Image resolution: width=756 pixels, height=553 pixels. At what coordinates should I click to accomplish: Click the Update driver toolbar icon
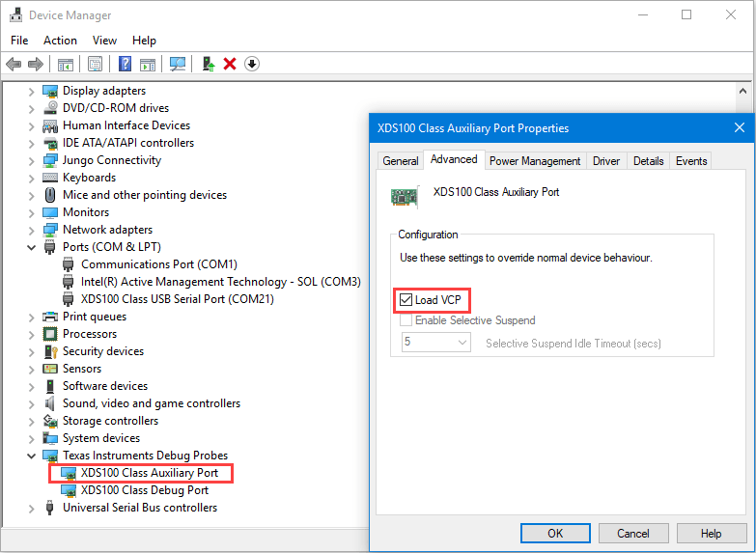[209, 64]
